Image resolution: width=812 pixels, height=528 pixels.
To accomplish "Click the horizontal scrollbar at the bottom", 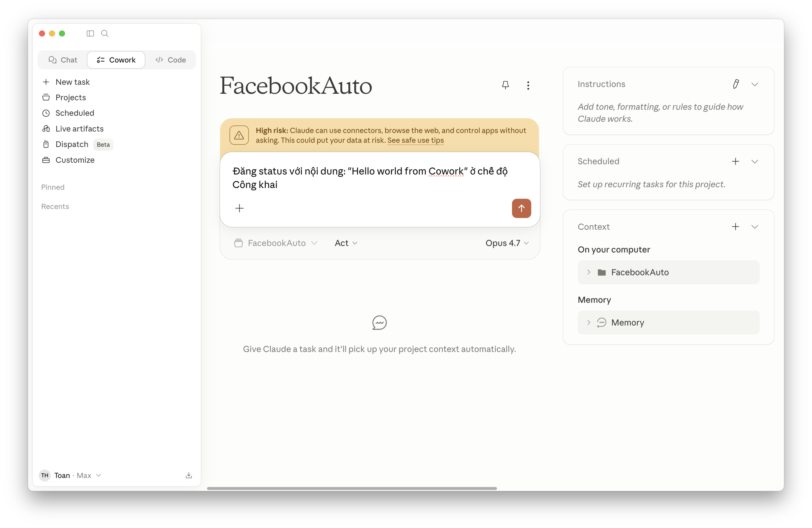I will point(352,488).
